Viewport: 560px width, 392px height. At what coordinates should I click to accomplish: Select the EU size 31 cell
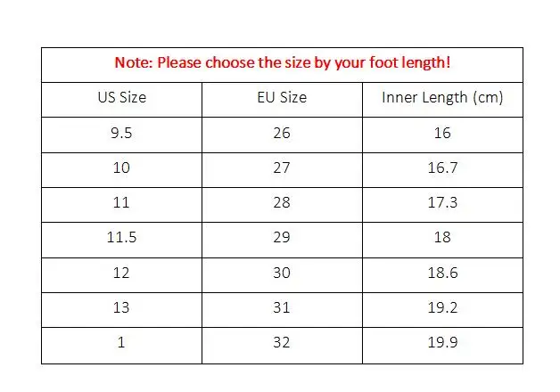(281, 307)
